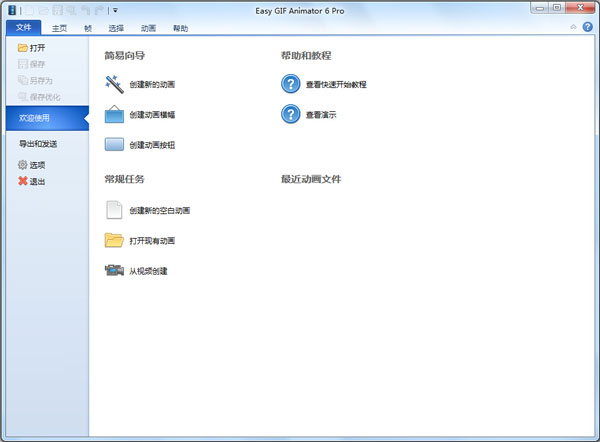Open the quick access toolbar customize dropdown
Screen dimensions: 600x442
click(115, 11)
